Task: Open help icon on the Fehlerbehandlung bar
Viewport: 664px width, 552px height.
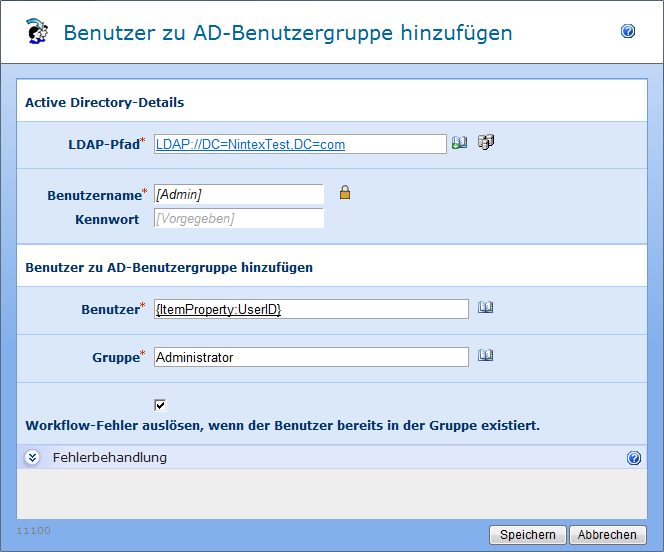Action: coord(634,458)
